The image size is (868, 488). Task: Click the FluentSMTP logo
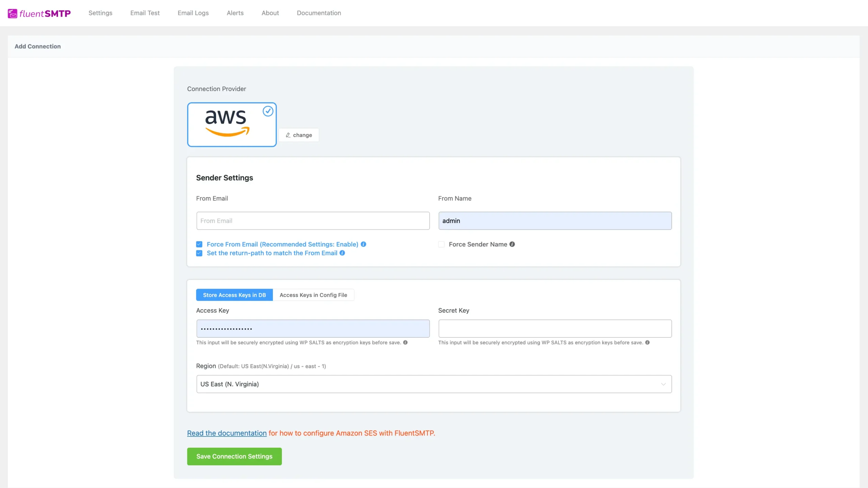tap(39, 13)
